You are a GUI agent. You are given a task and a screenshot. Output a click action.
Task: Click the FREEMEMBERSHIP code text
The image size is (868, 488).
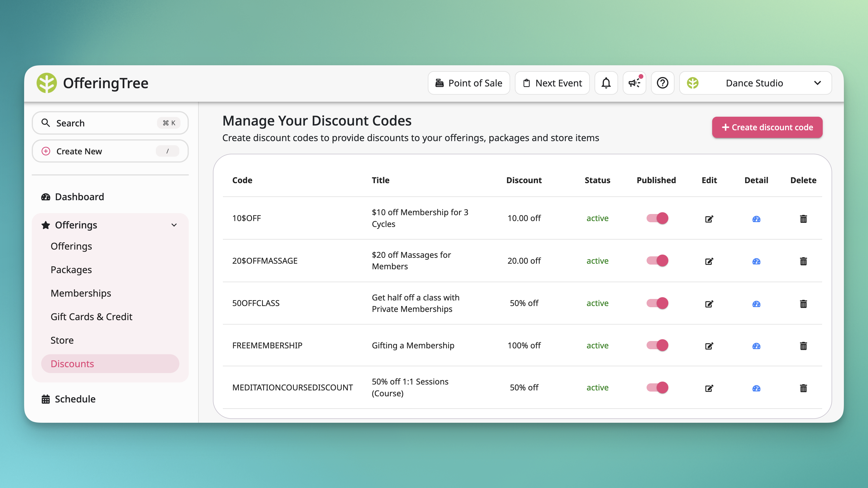pos(267,345)
